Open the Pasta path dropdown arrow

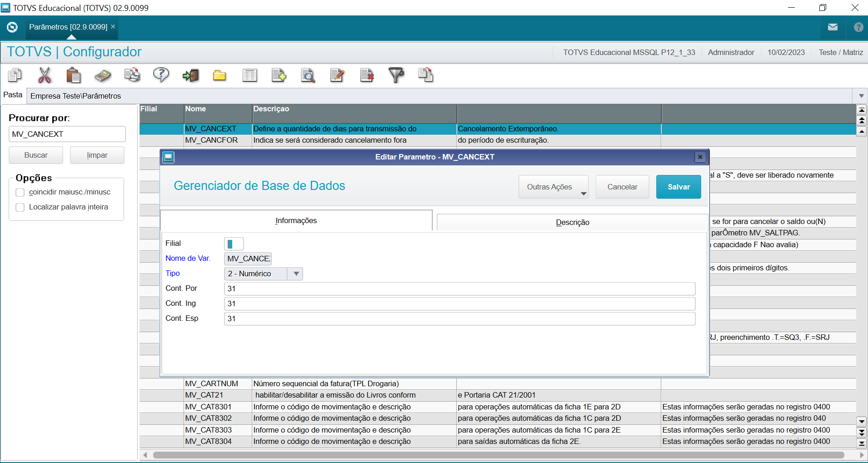point(861,95)
